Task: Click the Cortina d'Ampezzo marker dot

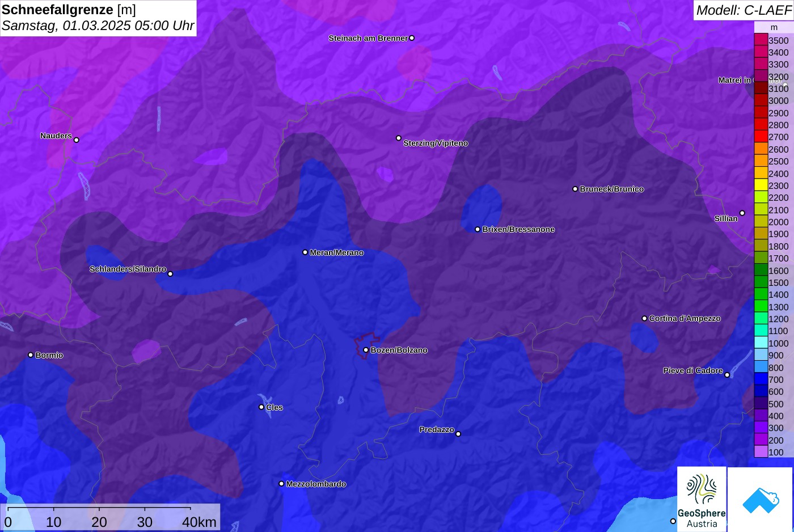Action: (644, 318)
